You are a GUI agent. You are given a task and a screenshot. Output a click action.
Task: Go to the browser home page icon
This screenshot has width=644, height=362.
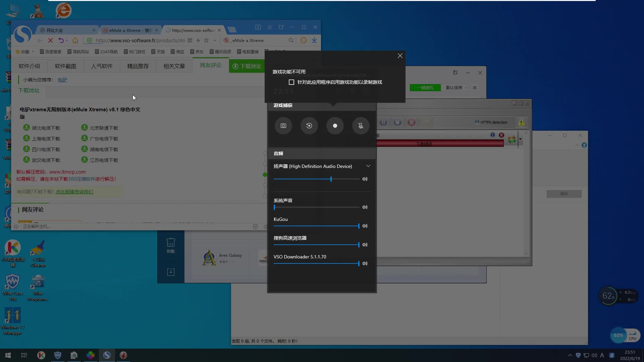click(75, 40)
